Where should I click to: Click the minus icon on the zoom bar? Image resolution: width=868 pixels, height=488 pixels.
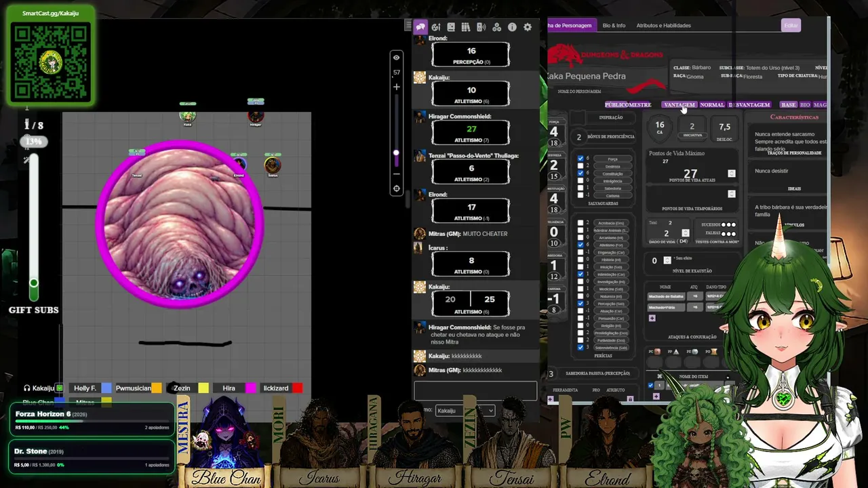pos(397,174)
